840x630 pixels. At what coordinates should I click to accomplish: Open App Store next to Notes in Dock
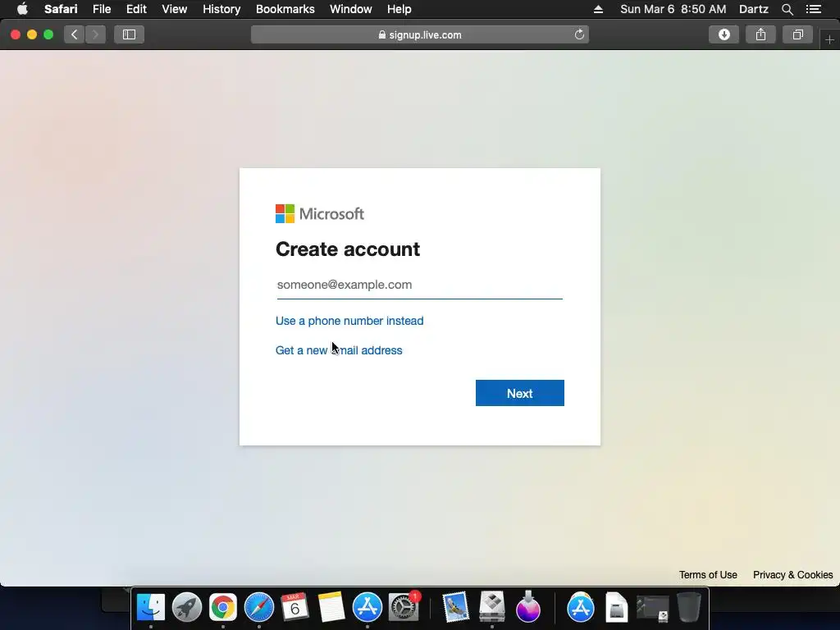367,608
